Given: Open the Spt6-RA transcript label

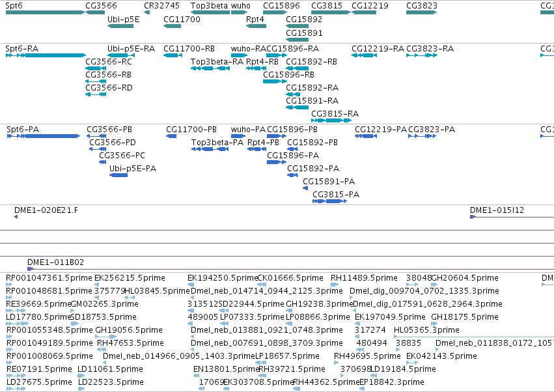Looking at the screenshot, I should point(22,49).
